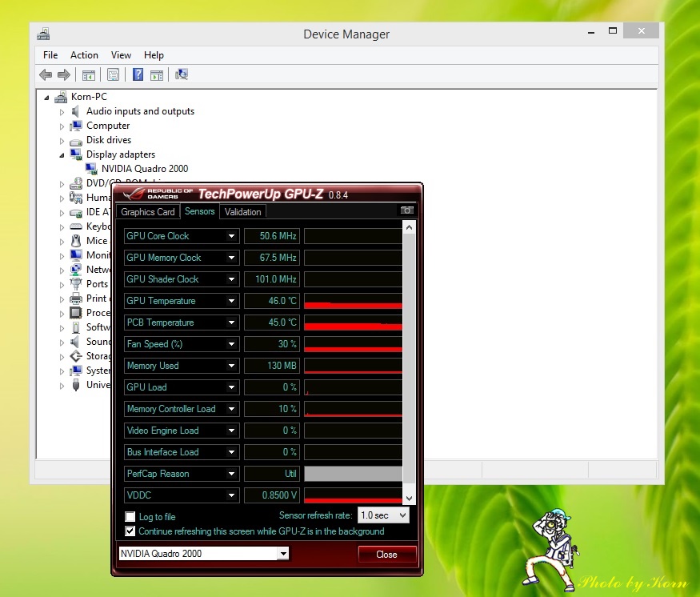The height and width of the screenshot is (597, 700).
Task: Click the Device Manager title bar icon
Action: (43, 34)
